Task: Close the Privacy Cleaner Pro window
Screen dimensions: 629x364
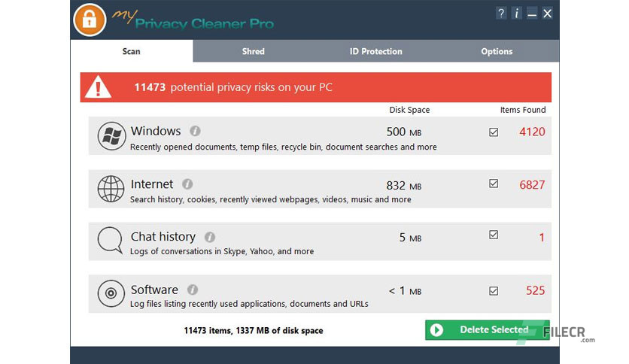Action: click(547, 14)
